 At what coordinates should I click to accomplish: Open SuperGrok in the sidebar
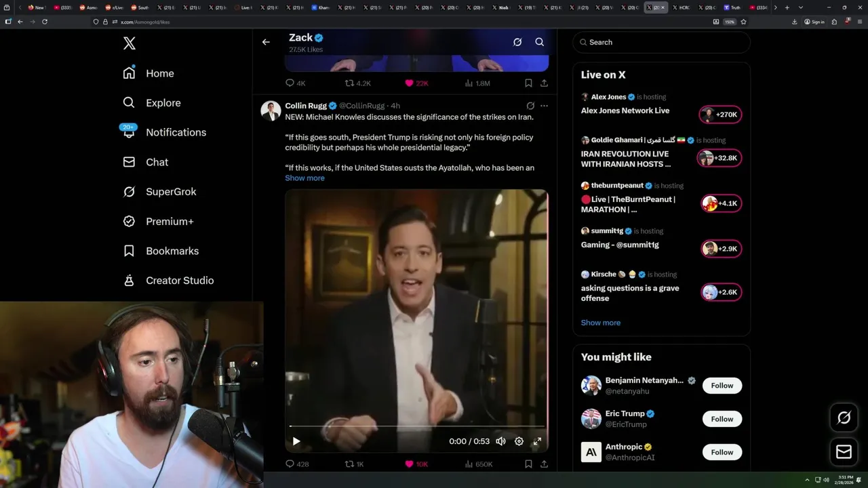[x=160, y=192]
